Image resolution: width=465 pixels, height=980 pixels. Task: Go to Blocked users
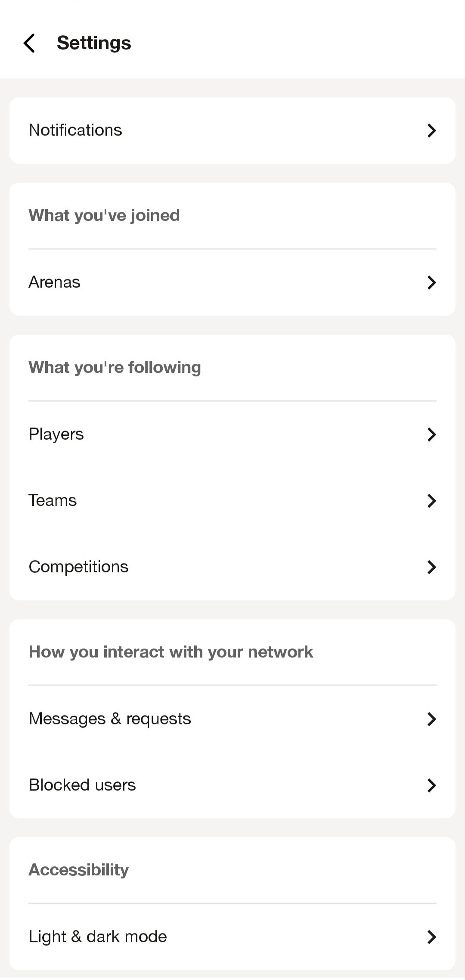82,785
